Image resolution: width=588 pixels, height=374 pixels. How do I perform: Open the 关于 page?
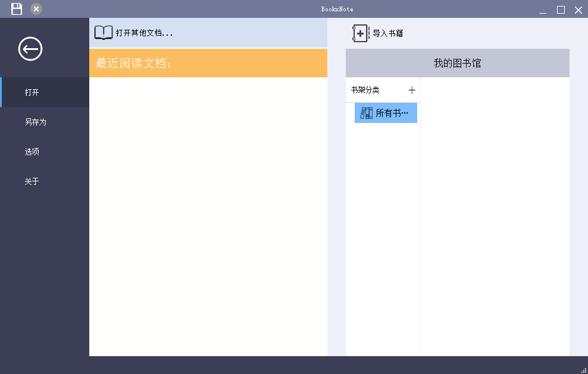pyautogui.click(x=32, y=181)
